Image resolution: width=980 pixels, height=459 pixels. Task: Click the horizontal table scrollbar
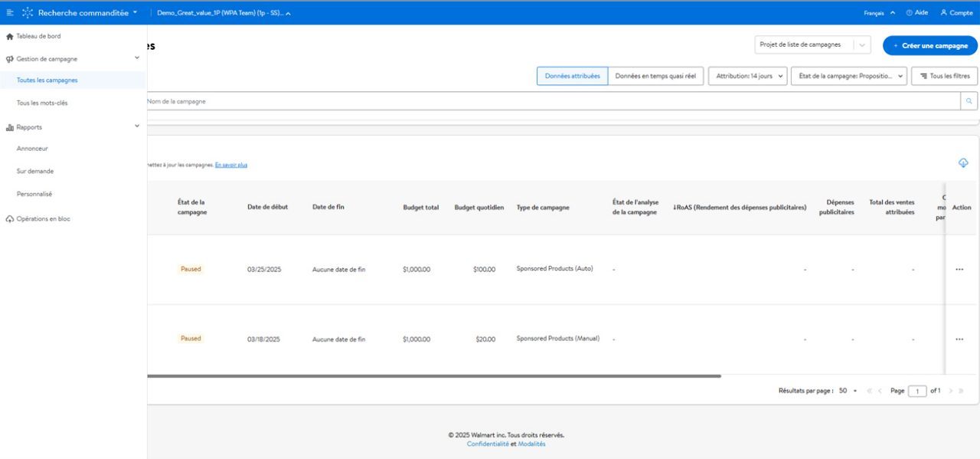point(433,376)
